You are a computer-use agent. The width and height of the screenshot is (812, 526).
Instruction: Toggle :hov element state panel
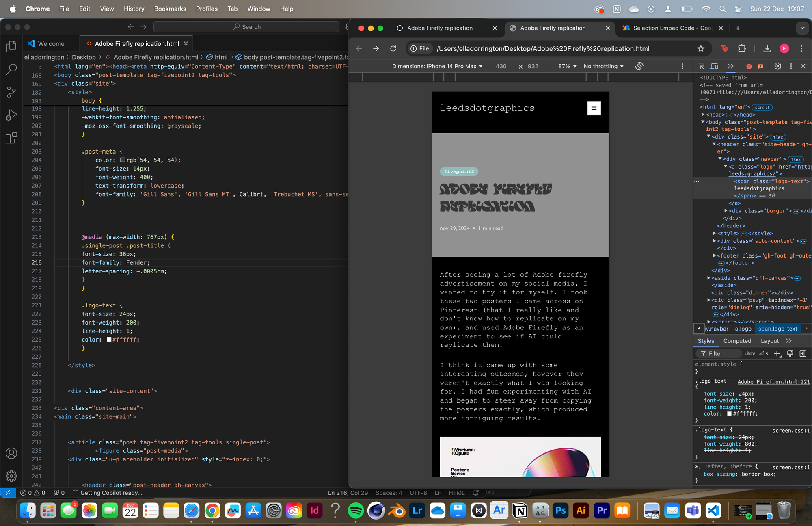pyautogui.click(x=750, y=354)
